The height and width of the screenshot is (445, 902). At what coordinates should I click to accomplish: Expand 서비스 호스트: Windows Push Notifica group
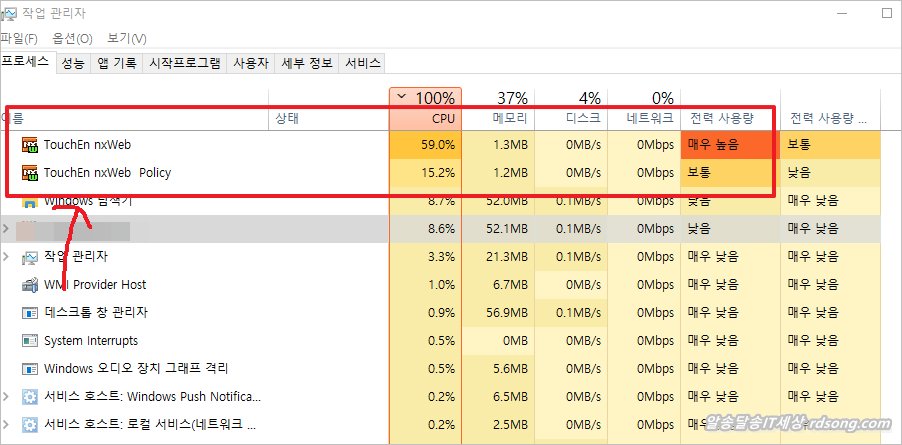[6, 397]
